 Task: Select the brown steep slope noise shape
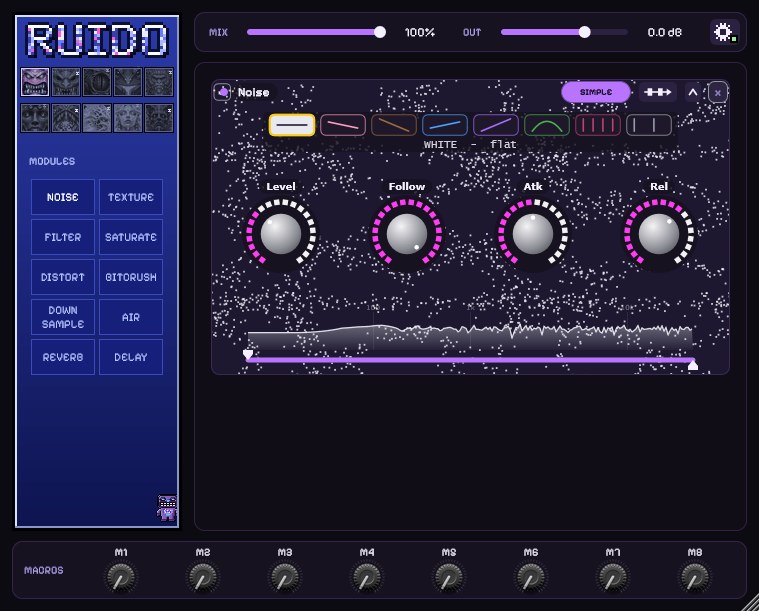coord(394,125)
